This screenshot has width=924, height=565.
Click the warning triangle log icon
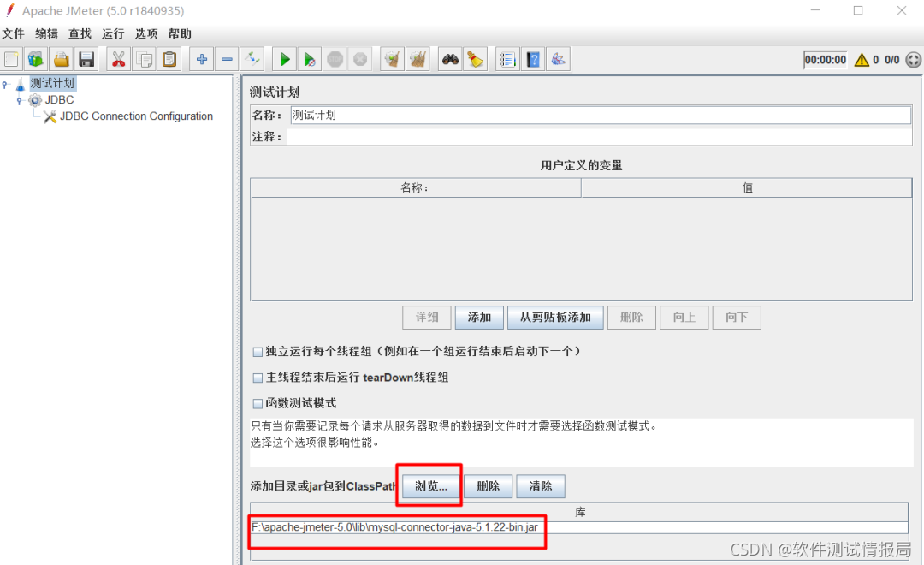(862, 60)
